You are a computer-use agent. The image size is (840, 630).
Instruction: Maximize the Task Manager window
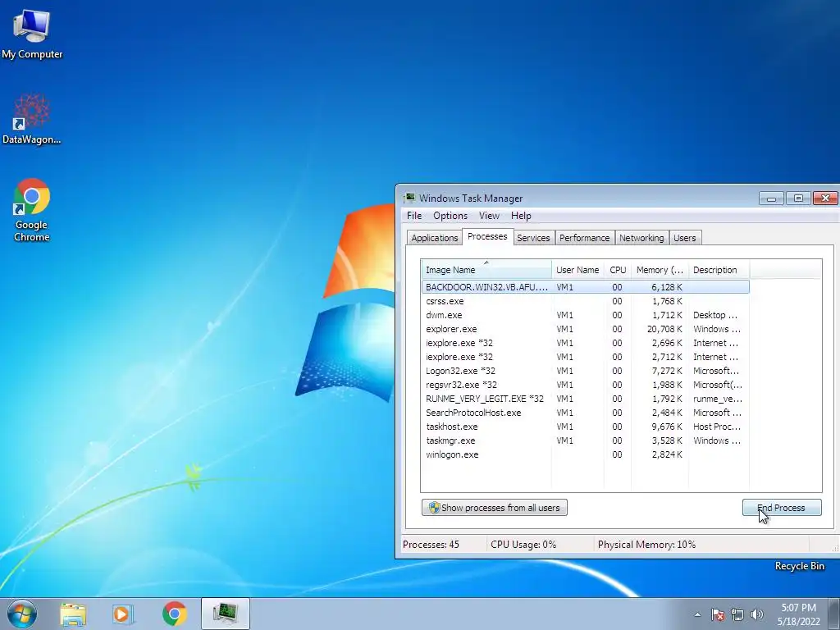pos(798,199)
